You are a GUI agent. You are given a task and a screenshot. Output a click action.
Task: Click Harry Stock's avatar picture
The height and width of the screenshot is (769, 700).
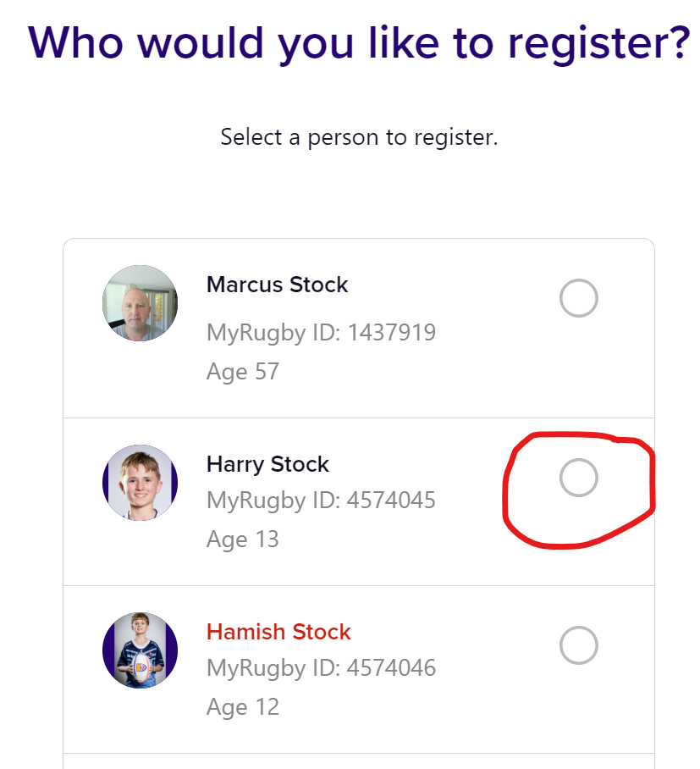[x=141, y=483]
